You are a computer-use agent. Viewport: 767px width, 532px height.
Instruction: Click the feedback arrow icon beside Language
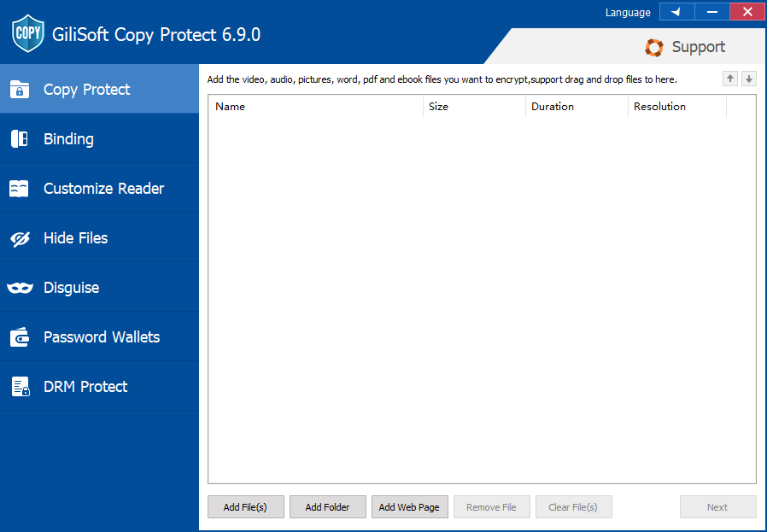pos(676,12)
